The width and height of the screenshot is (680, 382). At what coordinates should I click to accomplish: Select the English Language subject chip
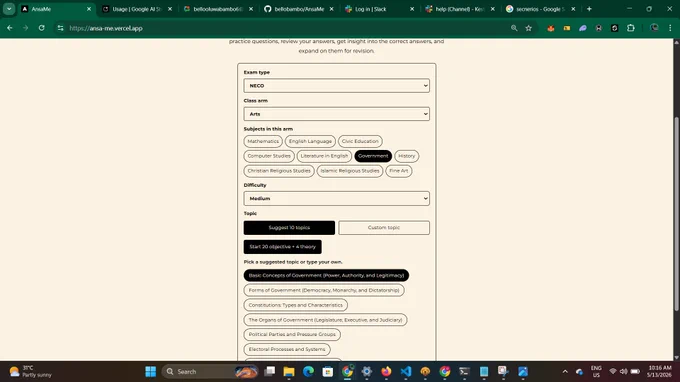click(x=310, y=141)
